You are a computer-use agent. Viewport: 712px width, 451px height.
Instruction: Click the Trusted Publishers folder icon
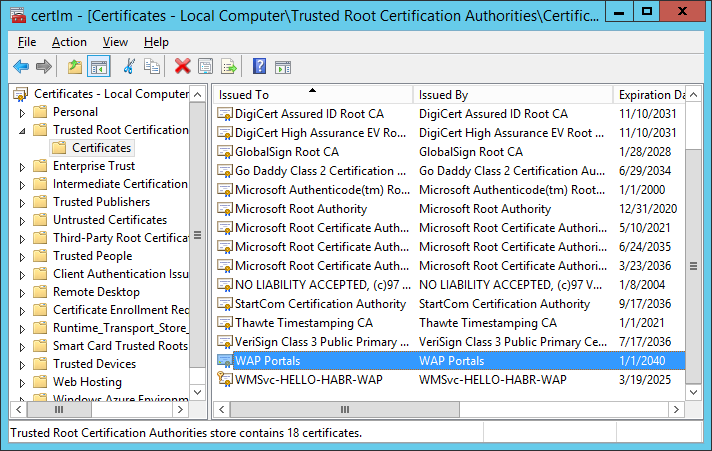[40, 202]
